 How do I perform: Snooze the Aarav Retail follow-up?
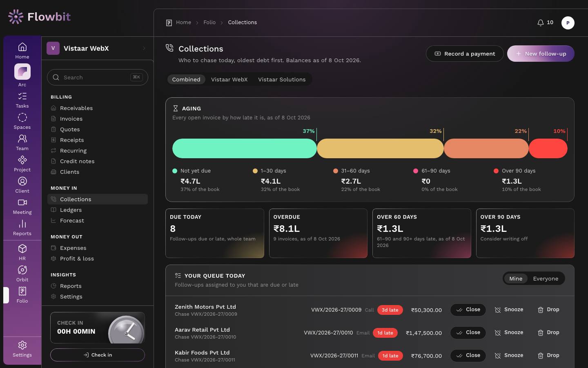click(x=509, y=333)
